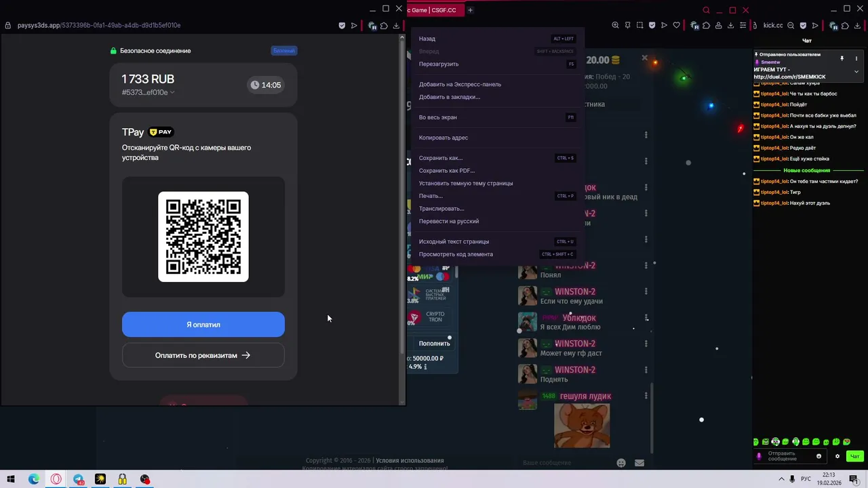Open "Исходный текст страницы" menu entry

pyautogui.click(x=497, y=241)
